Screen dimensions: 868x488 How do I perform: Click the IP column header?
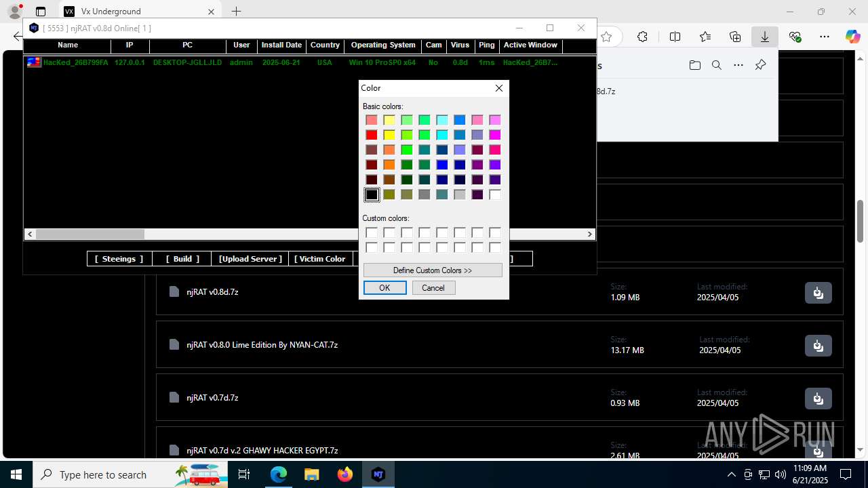pos(130,45)
